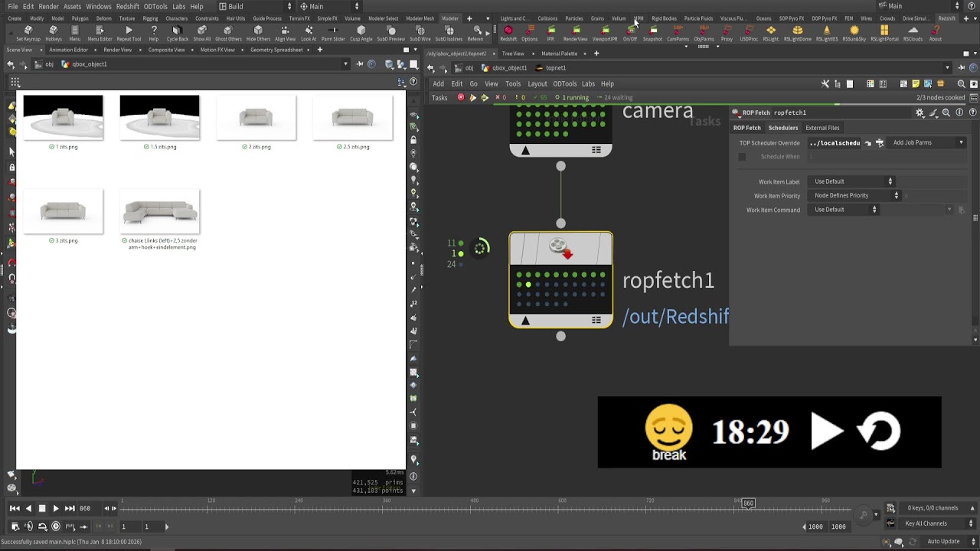
Task: Open the Auto Update mode dropdown
Action: pyautogui.click(x=948, y=541)
